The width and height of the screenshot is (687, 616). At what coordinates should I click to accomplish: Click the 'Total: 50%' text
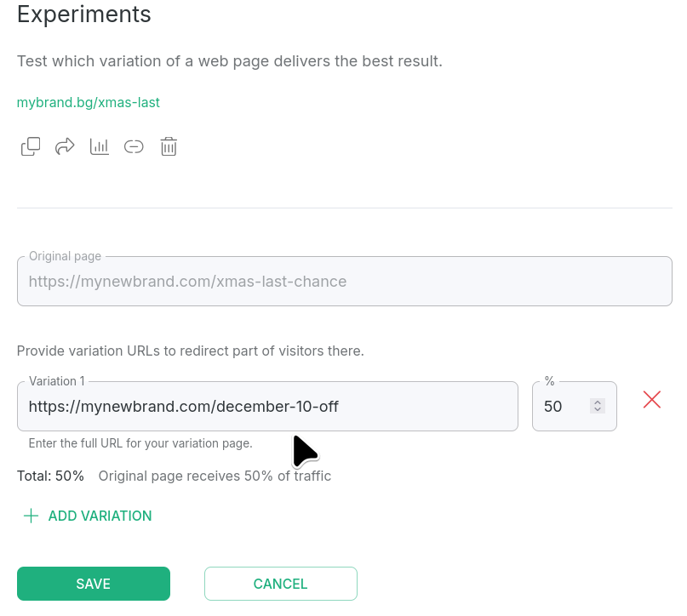coord(50,476)
